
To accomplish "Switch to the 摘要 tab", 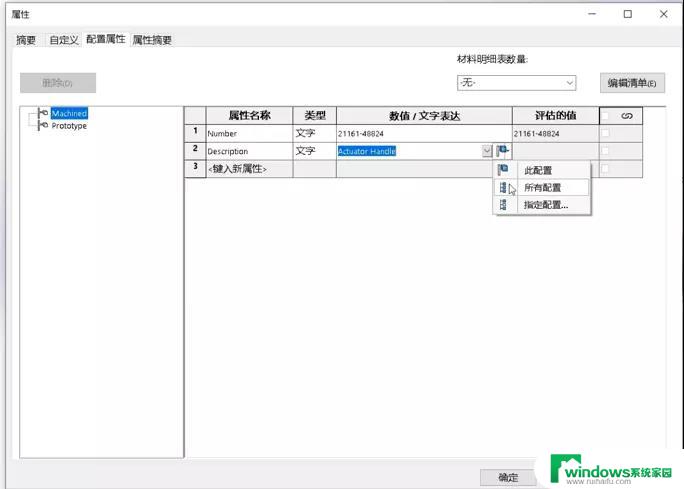I will point(26,40).
